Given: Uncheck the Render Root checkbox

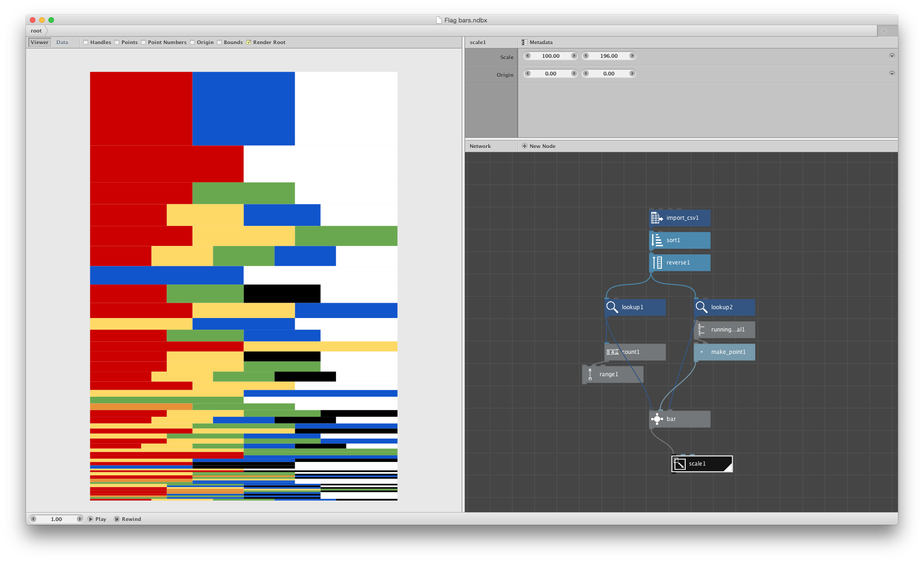Looking at the screenshot, I should 249,42.
